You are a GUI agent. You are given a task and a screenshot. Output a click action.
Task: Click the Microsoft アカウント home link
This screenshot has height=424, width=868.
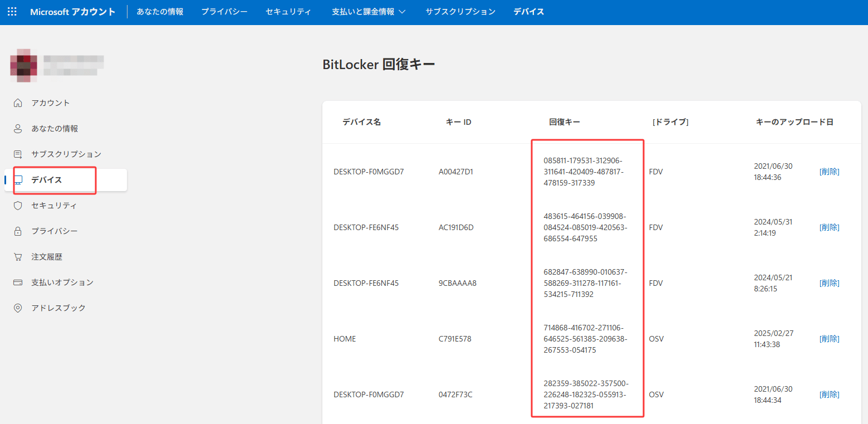73,11
